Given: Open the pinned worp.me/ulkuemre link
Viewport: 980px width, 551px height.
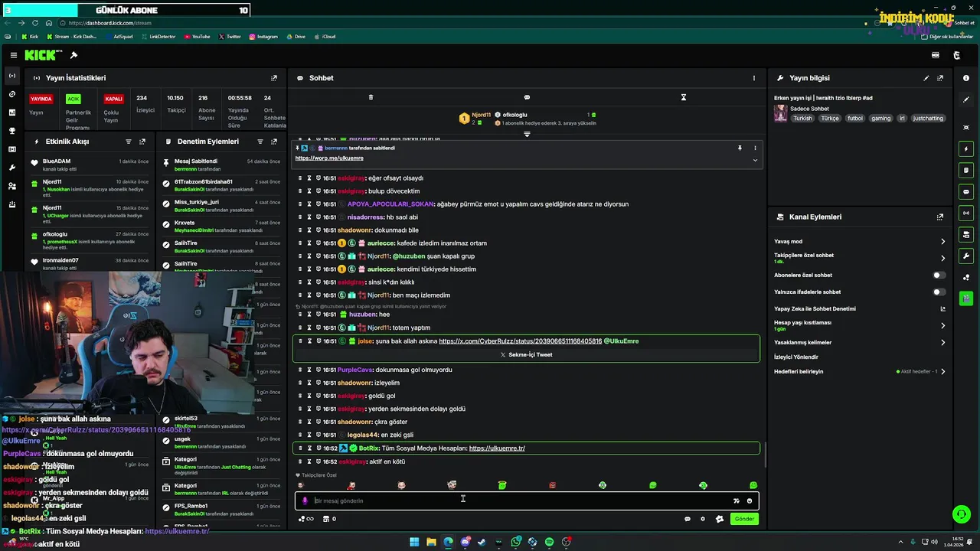Looking at the screenshot, I should pyautogui.click(x=329, y=158).
